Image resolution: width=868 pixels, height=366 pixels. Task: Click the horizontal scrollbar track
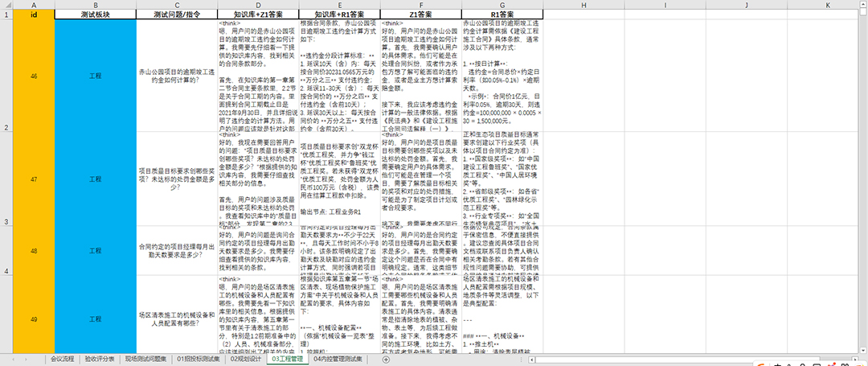click(643, 360)
